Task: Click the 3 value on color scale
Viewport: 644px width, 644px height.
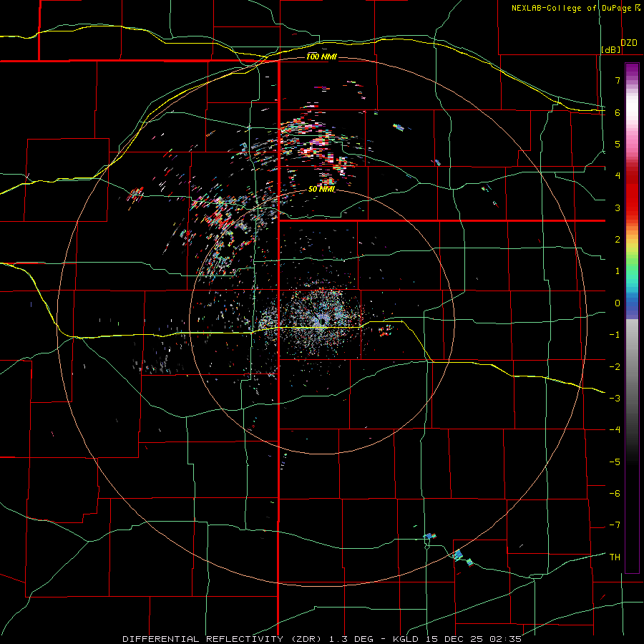Action: [x=618, y=208]
